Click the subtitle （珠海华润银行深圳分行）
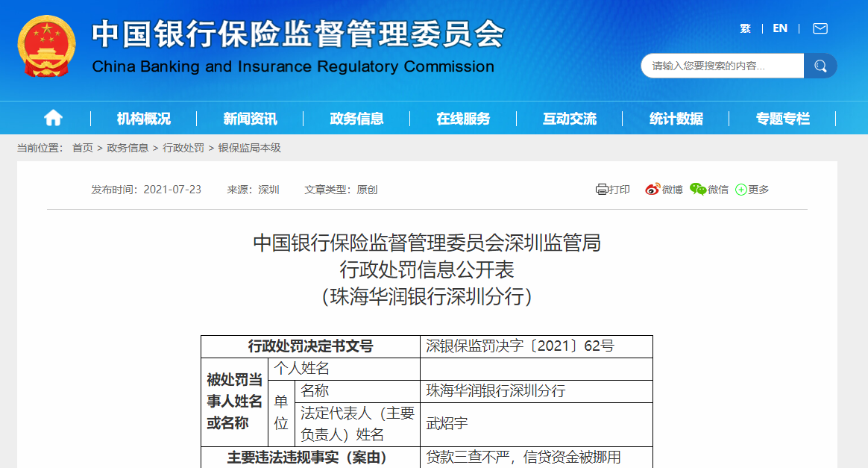The width and height of the screenshot is (868, 468). (x=427, y=296)
